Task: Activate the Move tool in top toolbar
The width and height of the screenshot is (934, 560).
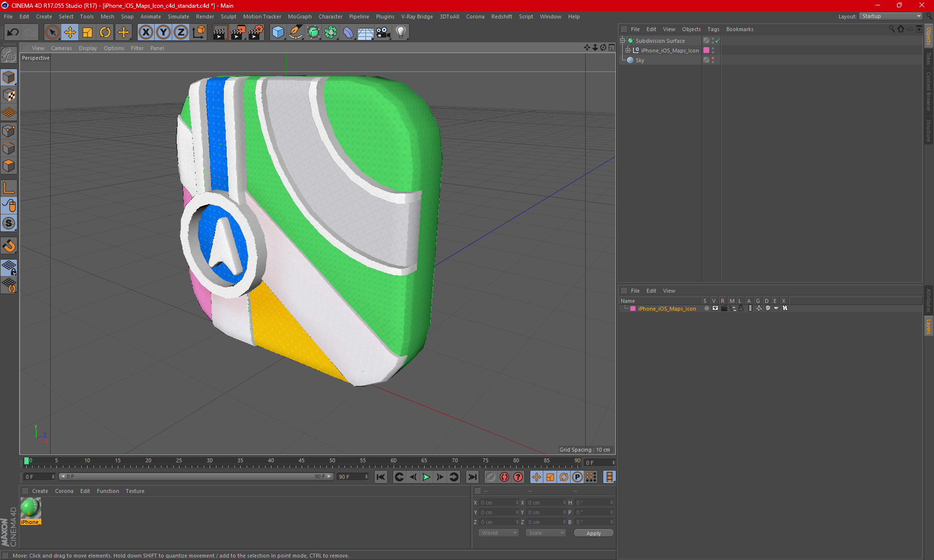Action: point(70,33)
